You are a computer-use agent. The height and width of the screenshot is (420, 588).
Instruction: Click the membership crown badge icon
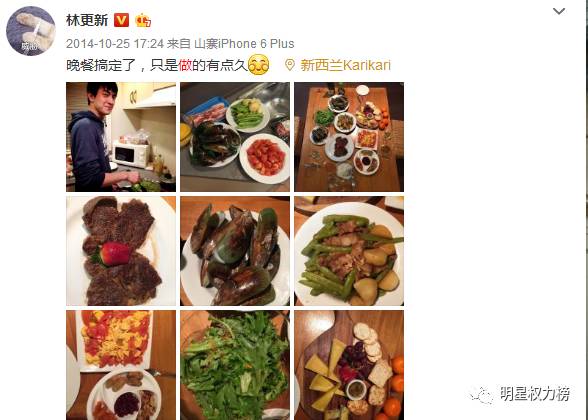(x=143, y=20)
